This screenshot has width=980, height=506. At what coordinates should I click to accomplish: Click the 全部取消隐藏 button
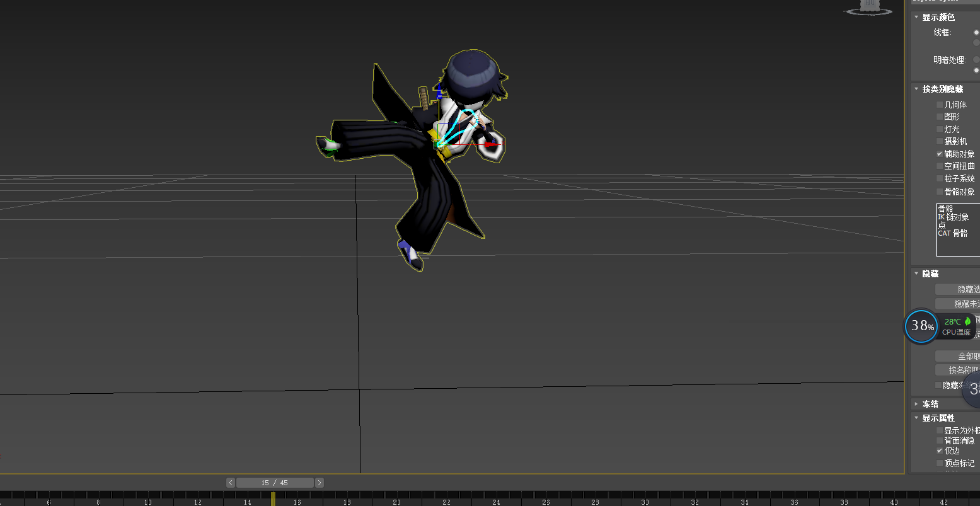(x=957, y=356)
